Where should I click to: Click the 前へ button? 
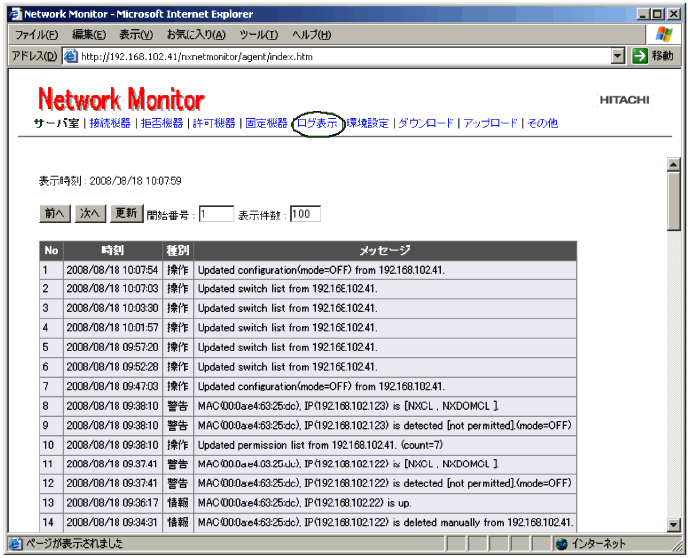click(x=55, y=214)
